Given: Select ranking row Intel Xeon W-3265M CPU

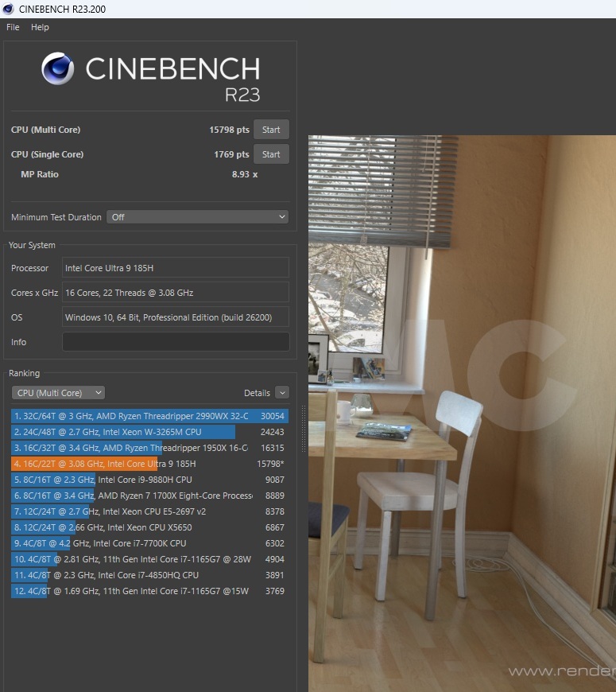Looking at the screenshot, I should [x=149, y=432].
